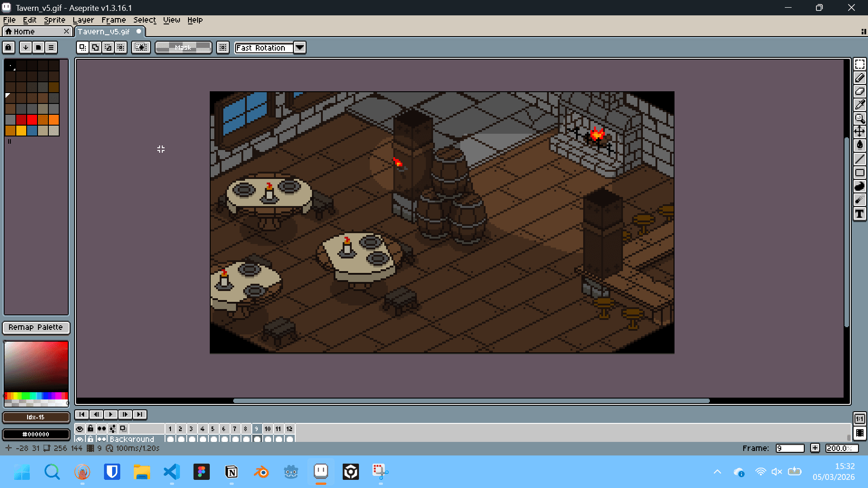This screenshot has width=868, height=488.
Task: Select the Paint Bucket tool
Action: pos(859,145)
